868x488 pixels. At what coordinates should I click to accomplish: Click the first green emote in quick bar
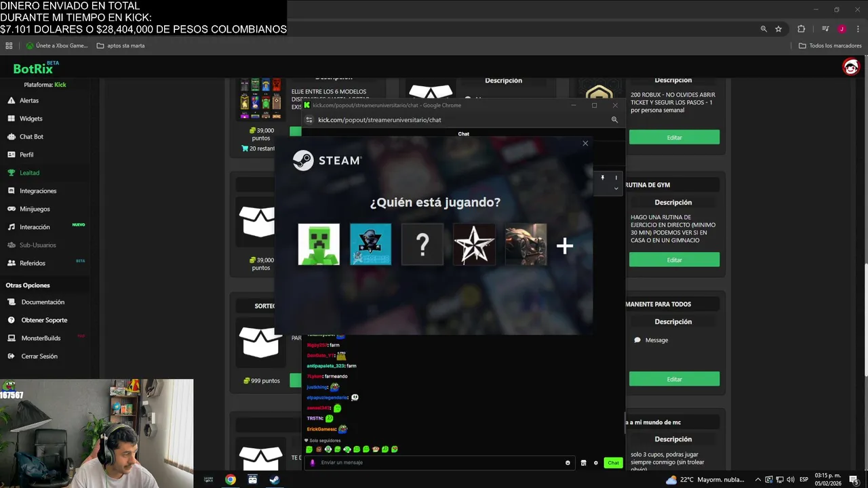point(309,449)
